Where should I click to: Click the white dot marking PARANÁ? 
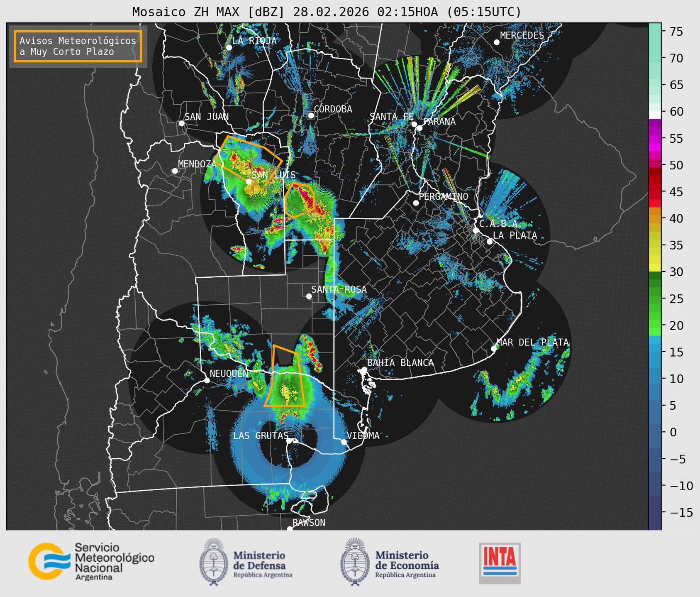[x=420, y=128]
